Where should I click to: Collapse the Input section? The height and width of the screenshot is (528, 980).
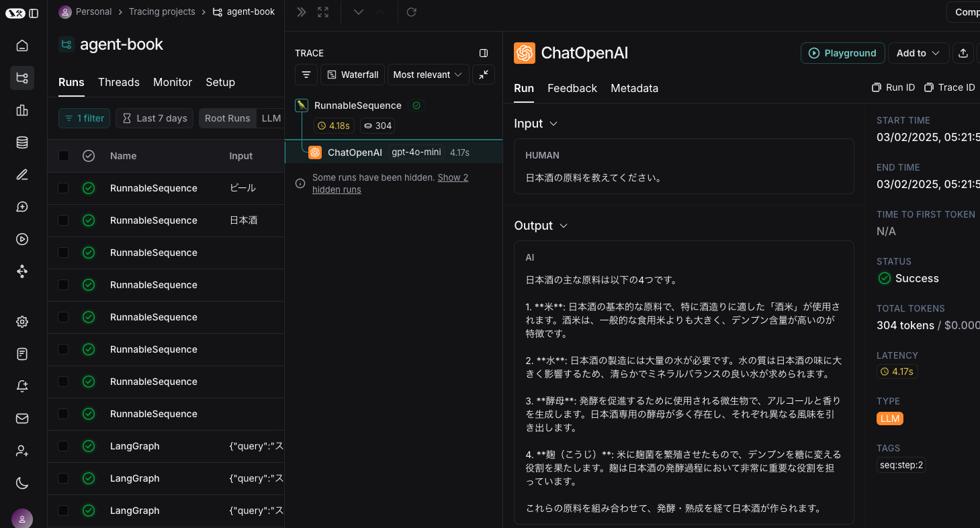[536, 124]
